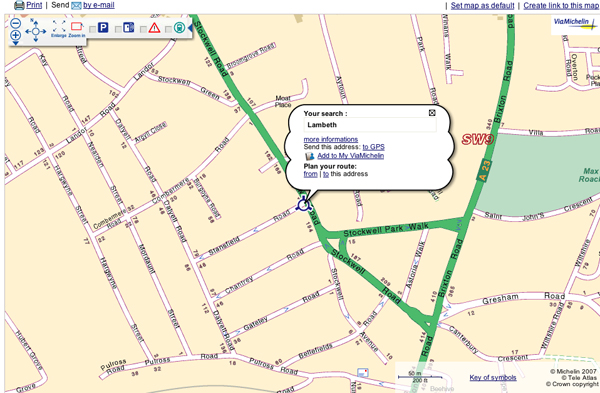Select the red rectangle Zoom in tool
Image resolution: width=600 pixels, height=393 pixels.
[77, 26]
